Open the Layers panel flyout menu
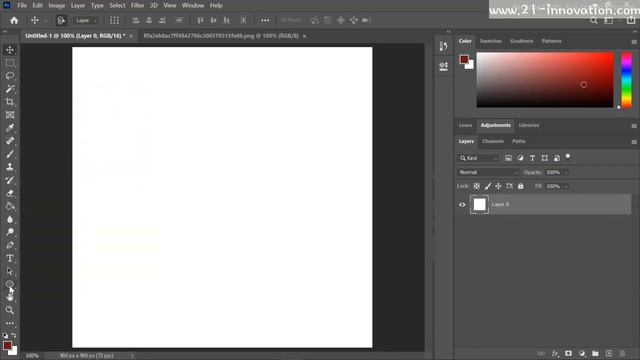This screenshot has width=640, height=360. (634, 142)
